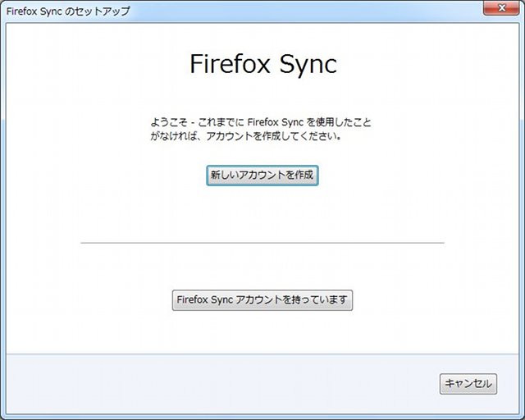
Task: Click the horizontal separator line
Action: (x=262, y=243)
